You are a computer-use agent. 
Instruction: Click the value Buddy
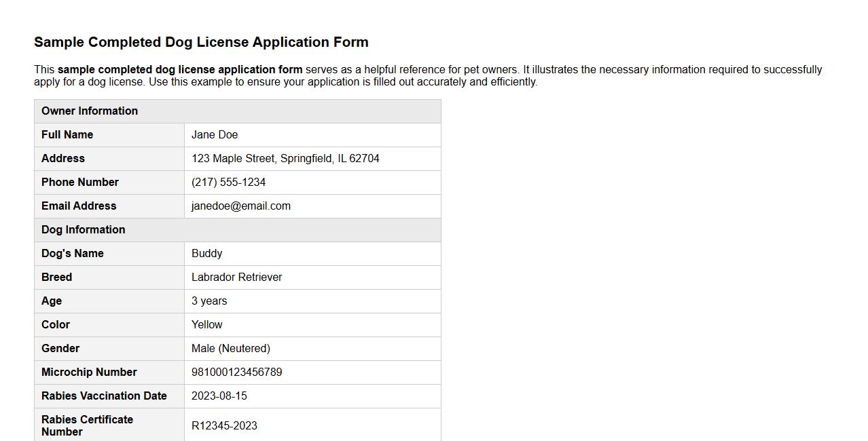coord(207,253)
